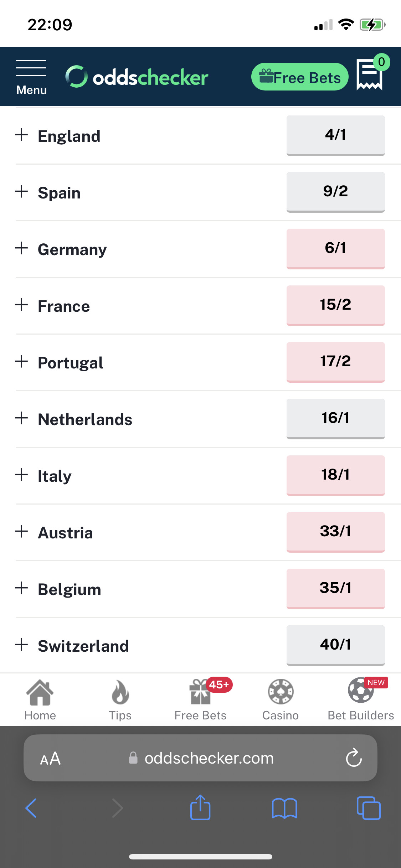
Task: Open the Tips flame tab
Action: click(120, 700)
